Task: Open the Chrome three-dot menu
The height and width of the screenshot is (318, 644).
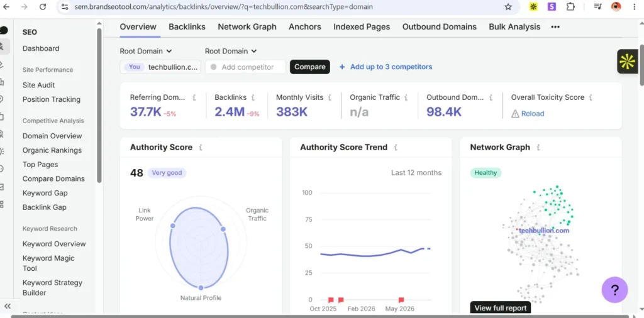Action: click(635, 6)
